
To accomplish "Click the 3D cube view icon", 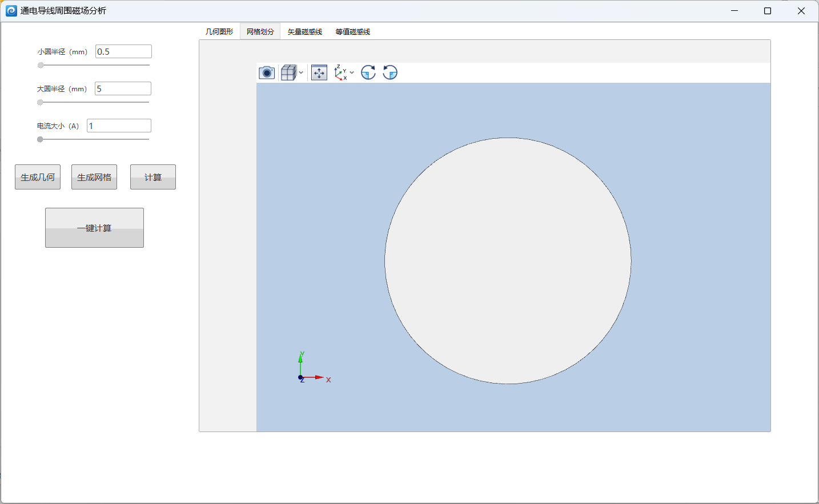I will (x=288, y=72).
